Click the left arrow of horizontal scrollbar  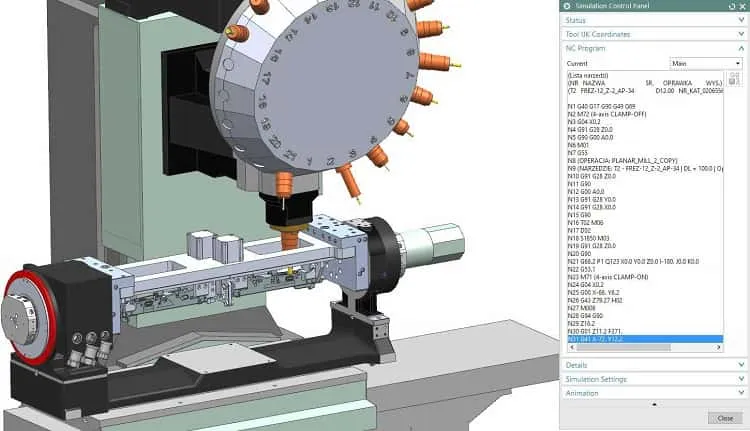click(572, 347)
